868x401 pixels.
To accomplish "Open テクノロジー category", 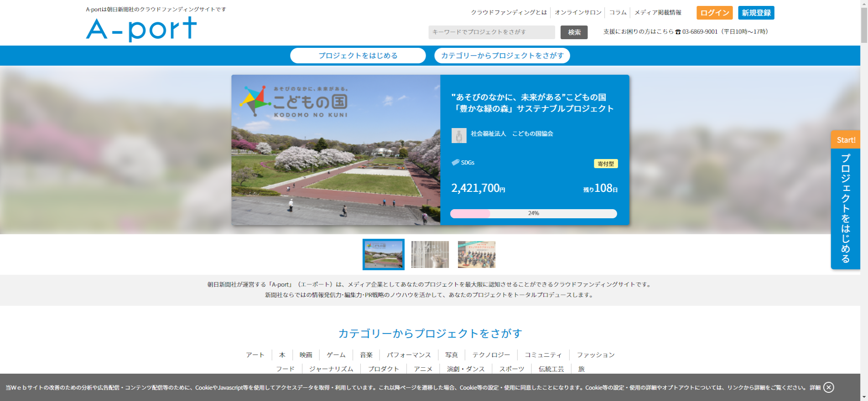I will pos(491,355).
